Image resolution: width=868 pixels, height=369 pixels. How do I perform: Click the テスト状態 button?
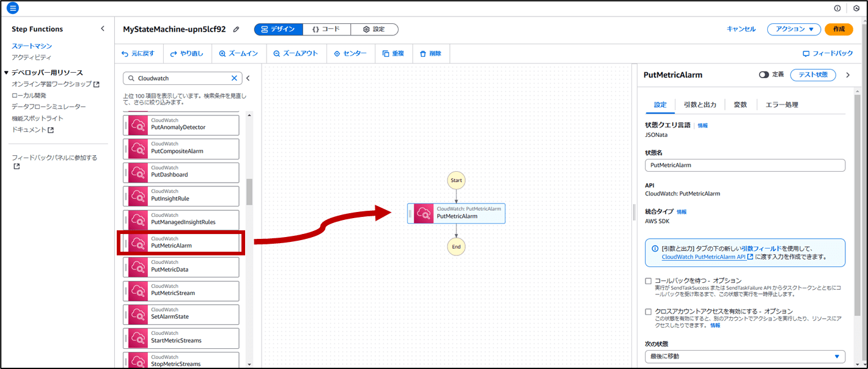(813, 75)
